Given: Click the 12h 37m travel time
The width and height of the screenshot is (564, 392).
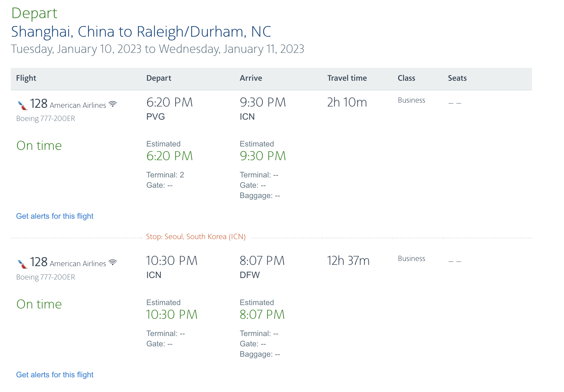Looking at the screenshot, I should [x=348, y=261].
